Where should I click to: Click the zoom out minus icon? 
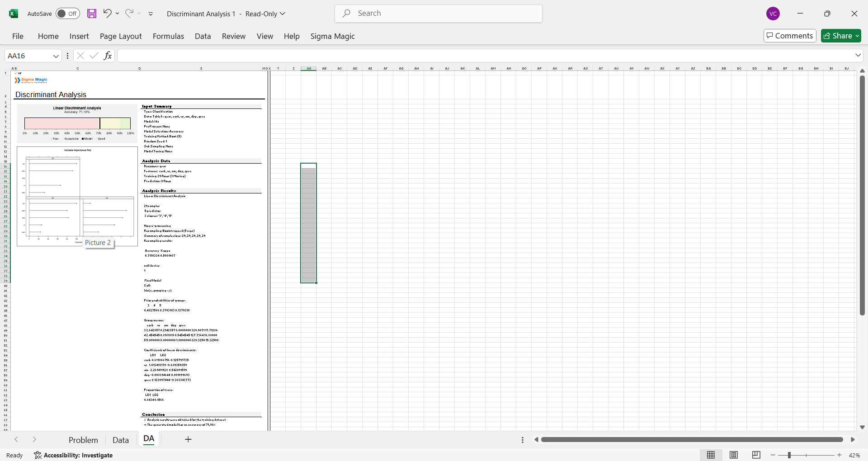click(x=773, y=455)
